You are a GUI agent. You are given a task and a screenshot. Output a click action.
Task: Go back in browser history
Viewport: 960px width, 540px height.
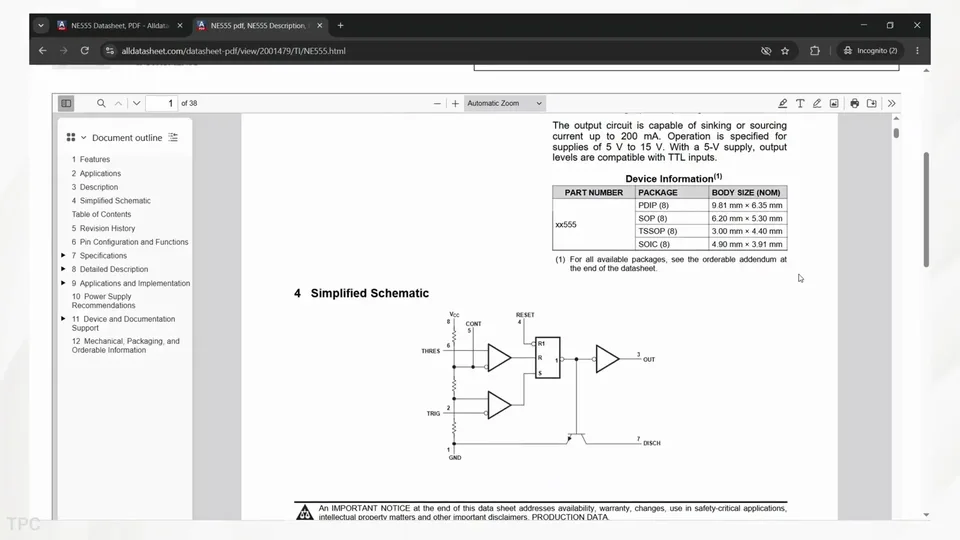(x=42, y=51)
